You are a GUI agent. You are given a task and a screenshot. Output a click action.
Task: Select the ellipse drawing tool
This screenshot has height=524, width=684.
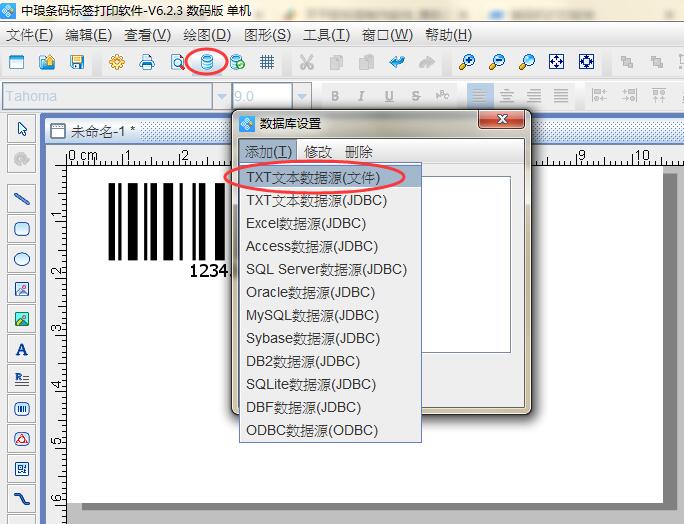[x=22, y=259]
